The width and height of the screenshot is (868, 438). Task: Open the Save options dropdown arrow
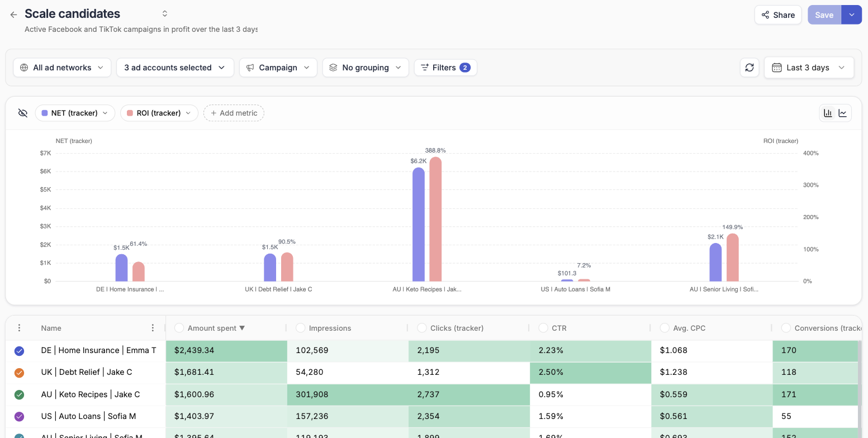click(x=851, y=15)
